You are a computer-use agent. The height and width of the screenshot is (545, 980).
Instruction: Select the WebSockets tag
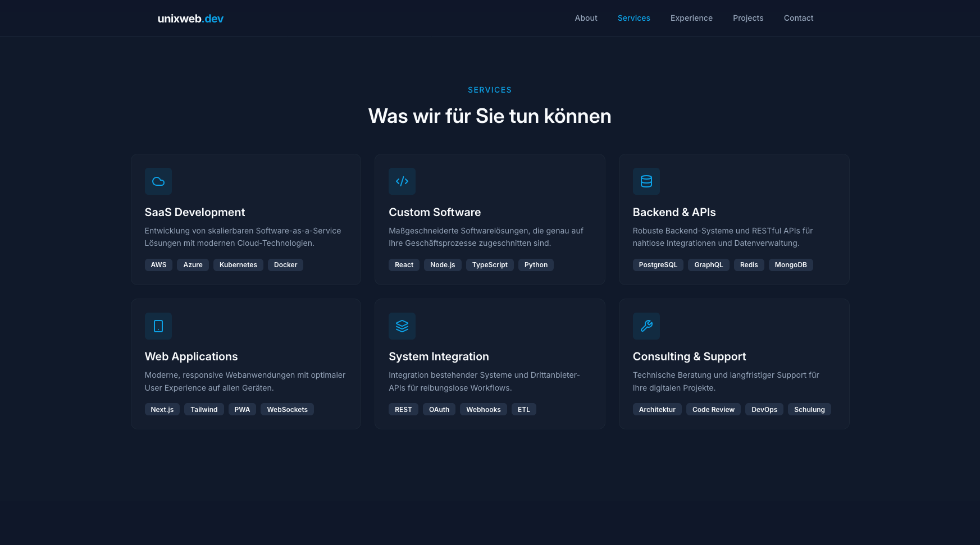(287, 409)
